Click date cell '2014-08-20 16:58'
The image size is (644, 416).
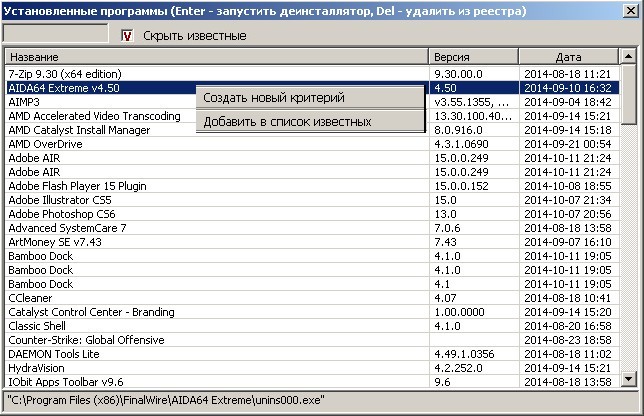(x=569, y=326)
